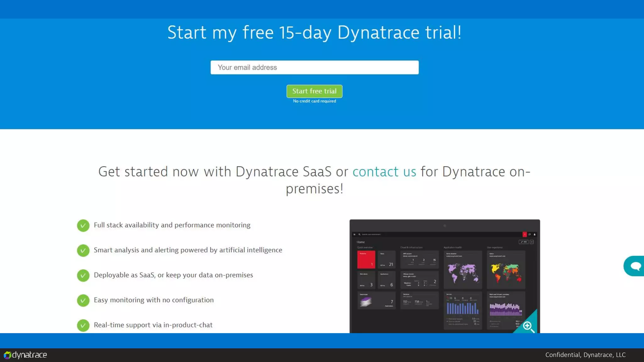Screen dimensions: 644x362
Task: Click 'Smart analysis and alerting powered by artificial intelligence'
Action: [188, 250]
